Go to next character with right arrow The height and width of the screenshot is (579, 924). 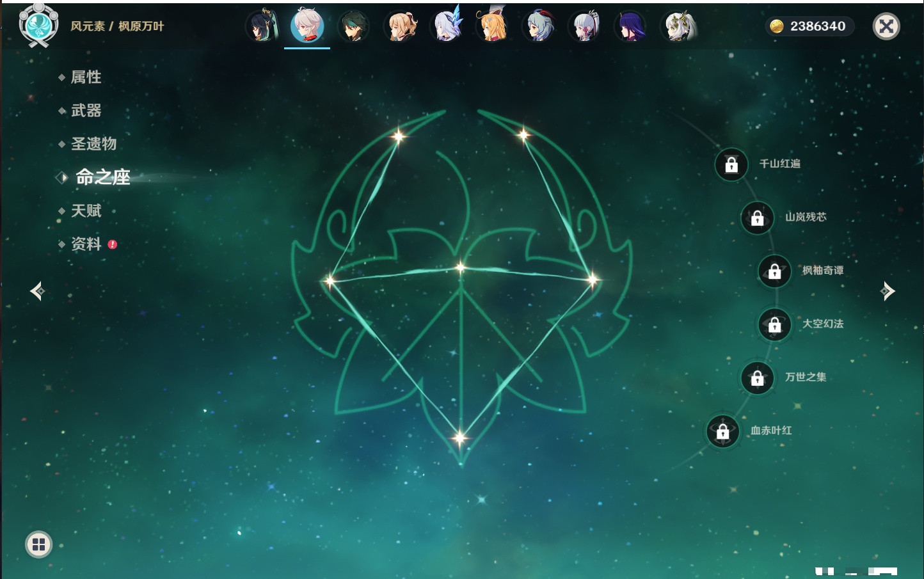coord(888,291)
